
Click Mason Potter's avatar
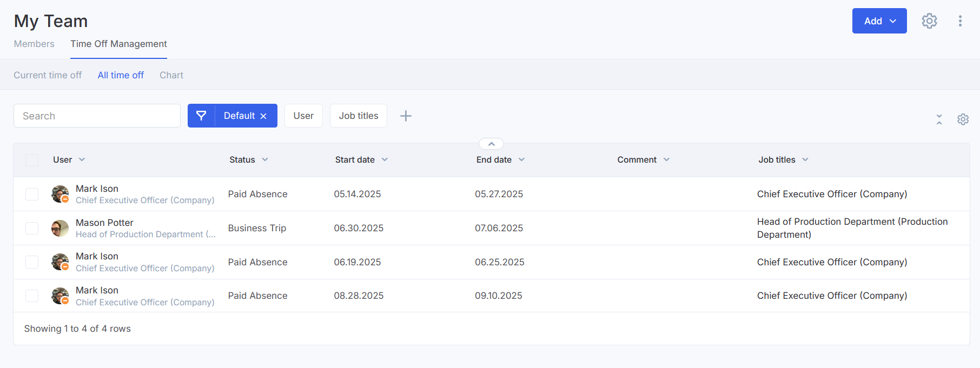pyautogui.click(x=60, y=228)
